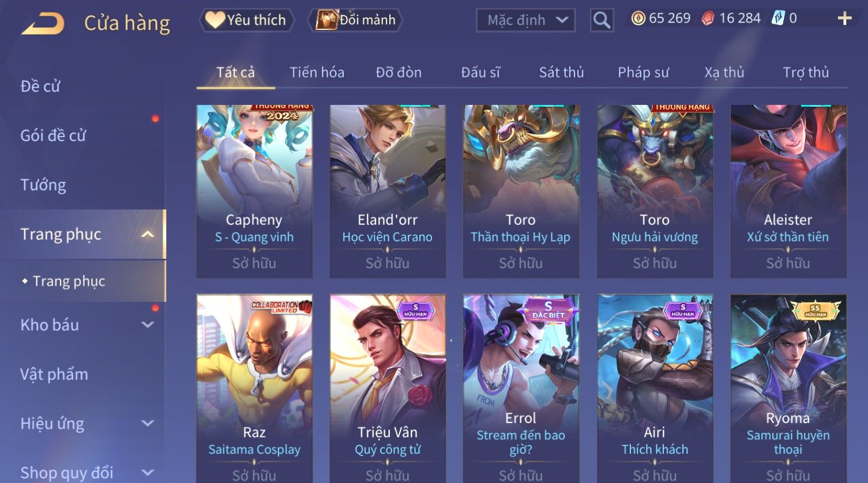868x483 pixels.
Task: Click the gold coin balance icon
Action: coord(638,18)
